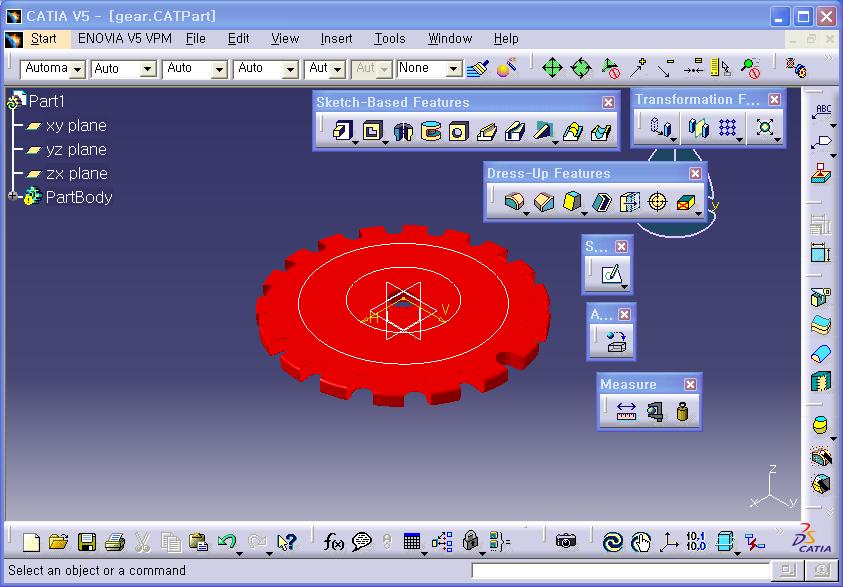Click the Shaft tool icon
The width and height of the screenshot is (843, 587).
click(402, 132)
